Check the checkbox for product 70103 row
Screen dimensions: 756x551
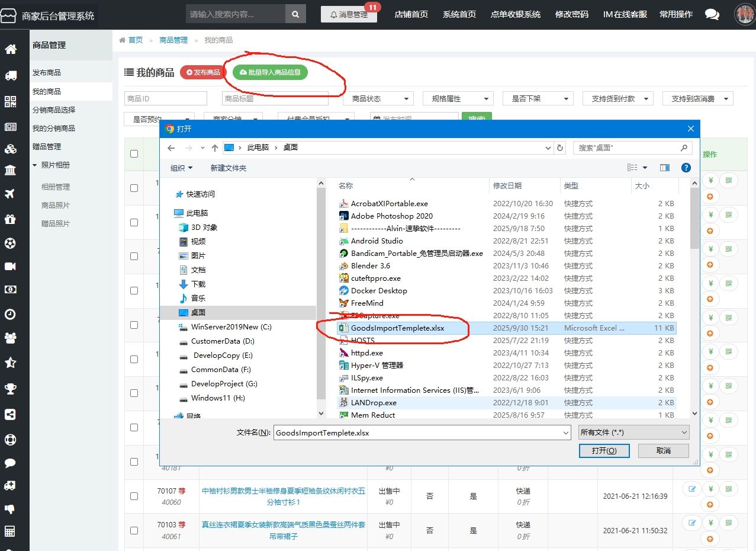click(134, 530)
